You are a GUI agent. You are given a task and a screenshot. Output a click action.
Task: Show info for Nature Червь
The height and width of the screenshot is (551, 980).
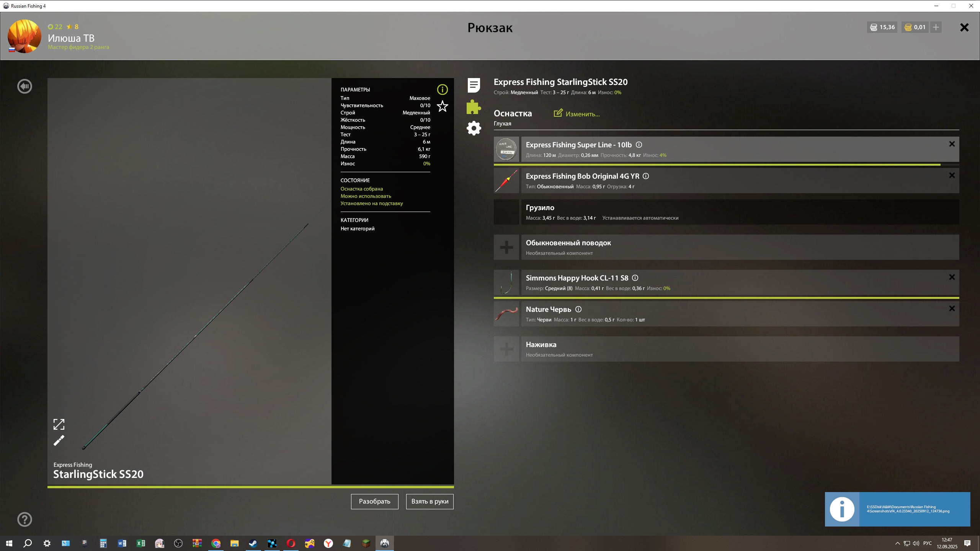click(578, 309)
